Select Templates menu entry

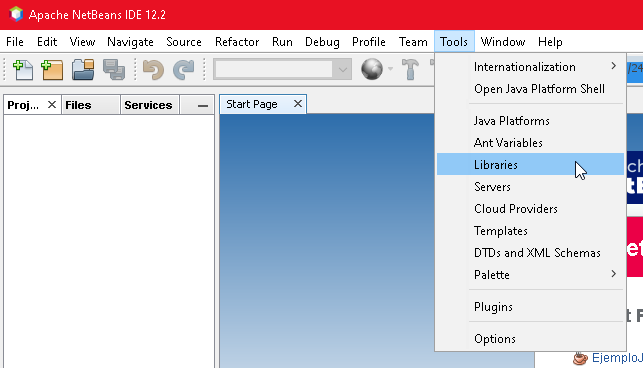click(530, 231)
